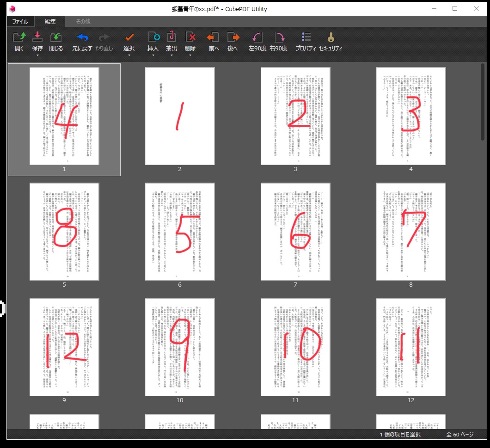490x448 pixels.
Task: Select page 10 thumbnail marked 9
Action: pos(180,347)
